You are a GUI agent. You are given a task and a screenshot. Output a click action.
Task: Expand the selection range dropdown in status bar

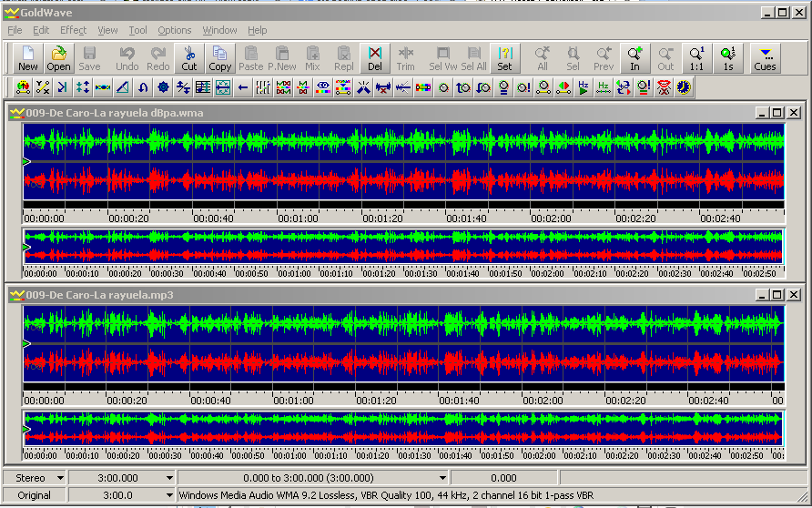coord(443,478)
